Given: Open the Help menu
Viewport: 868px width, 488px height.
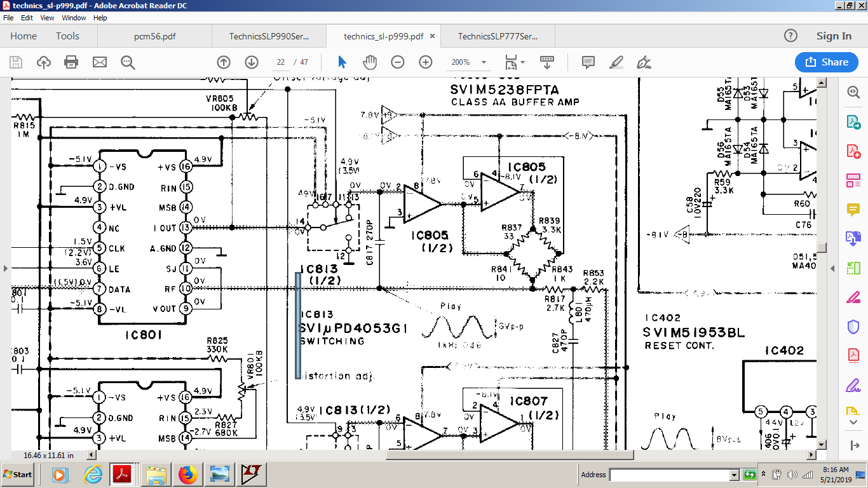Looking at the screenshot, I should tap(100, 18).
